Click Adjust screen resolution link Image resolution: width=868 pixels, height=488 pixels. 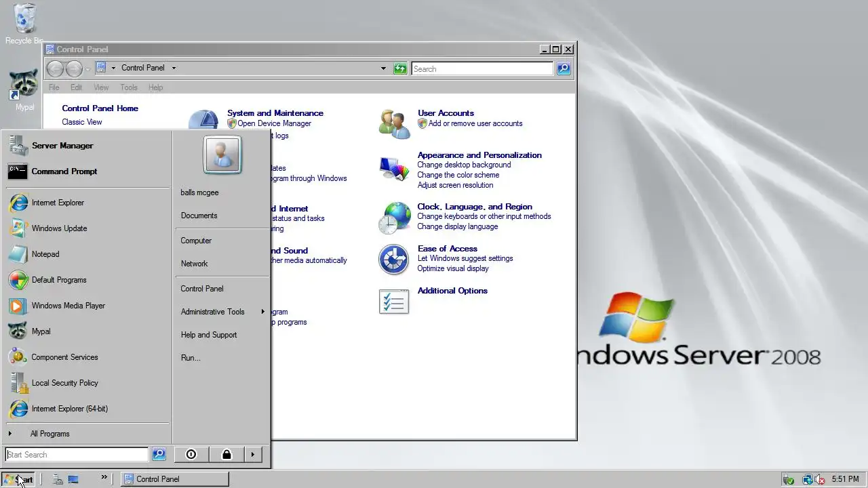(455, 185)
